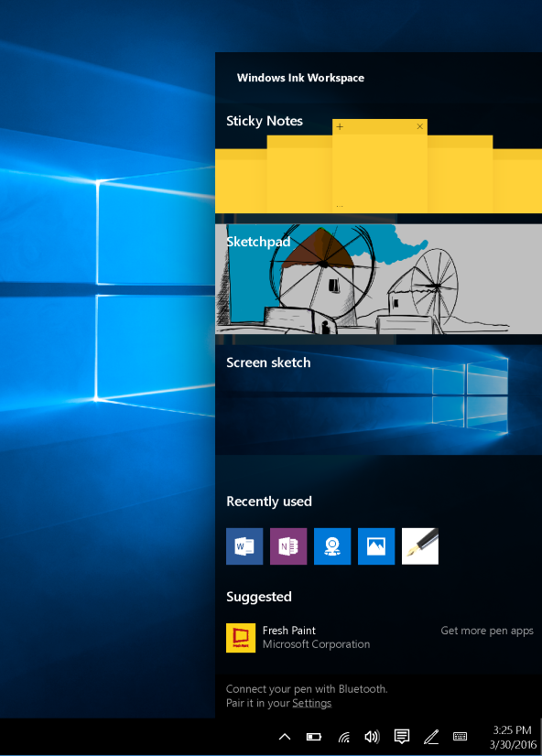Screen dimensions: 542x756
Task: Open Word from Recently used
Action: (244, 546)
